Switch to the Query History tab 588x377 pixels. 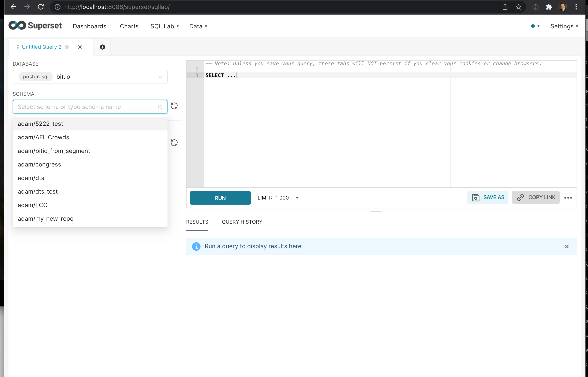[x=242, y=222]
